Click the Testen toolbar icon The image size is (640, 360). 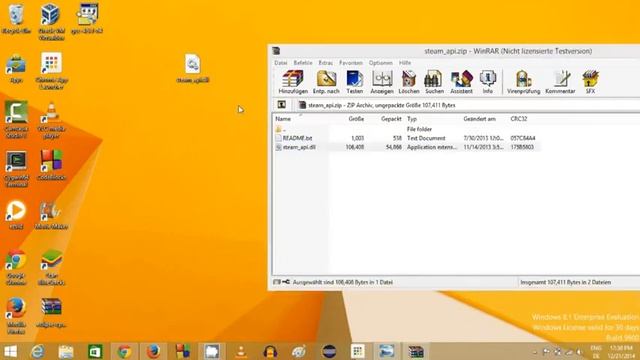[x=354, y=82]
